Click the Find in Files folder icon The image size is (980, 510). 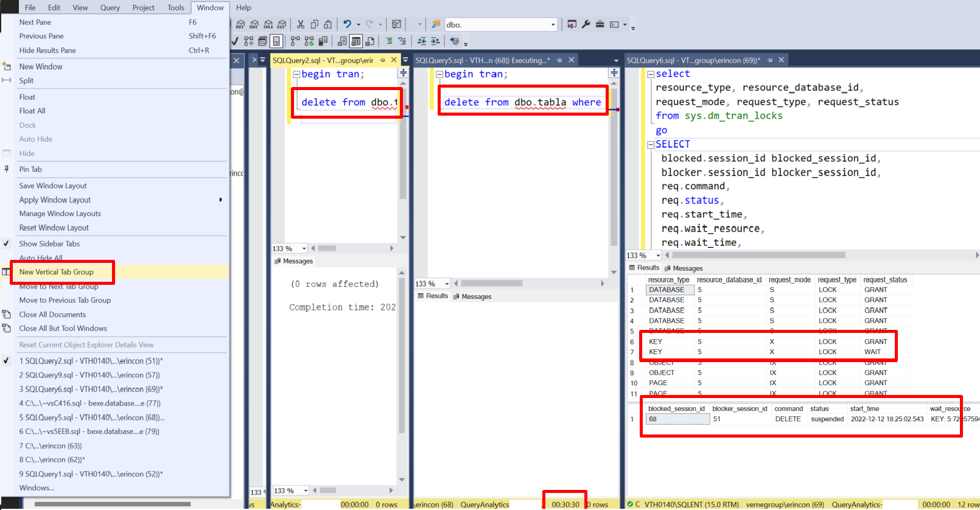(x=436, y=24)
